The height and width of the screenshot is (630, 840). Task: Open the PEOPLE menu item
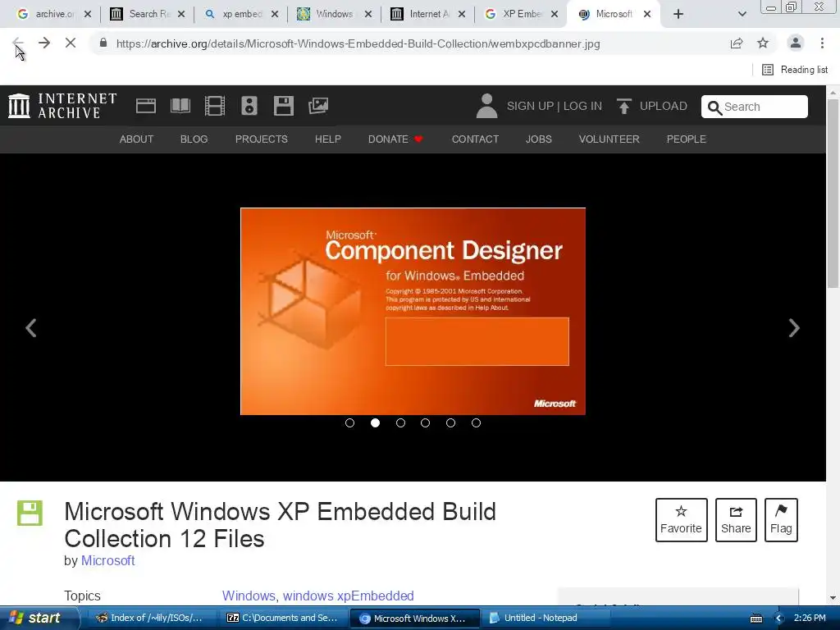click(687, 139)
